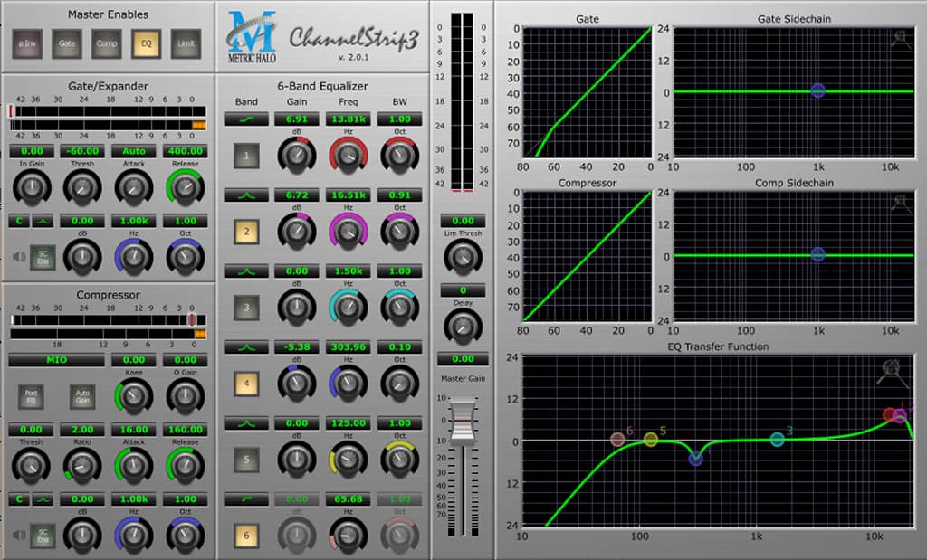Click gate Release knob

(185, 188)
